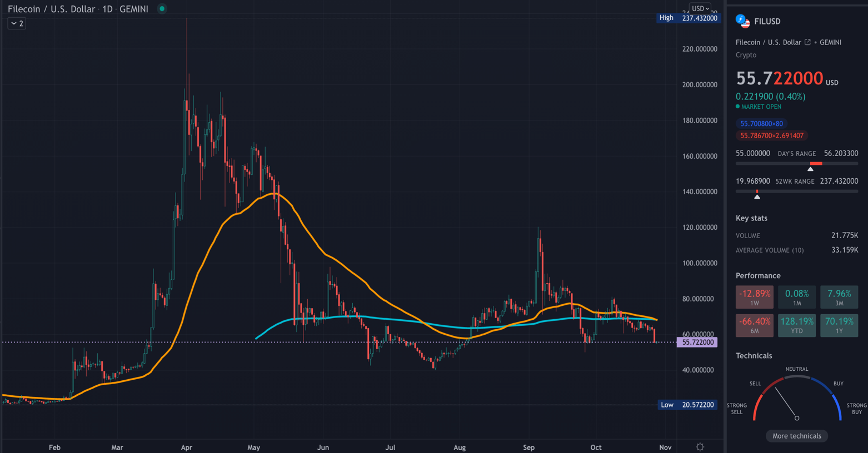Screen dimensions: 868x453
Task: Select the red ask pill 55.786700×2.691407
Action: [772, 135]
